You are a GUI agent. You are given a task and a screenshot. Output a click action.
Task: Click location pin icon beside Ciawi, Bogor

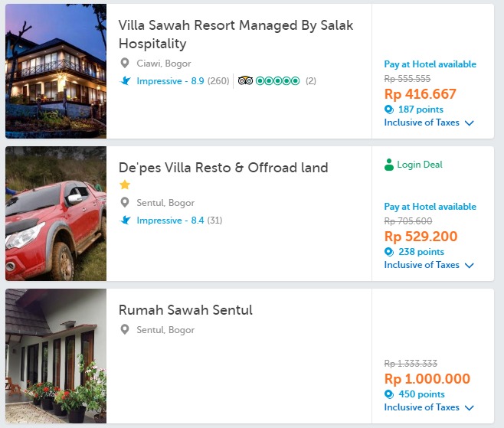(125, 64)
